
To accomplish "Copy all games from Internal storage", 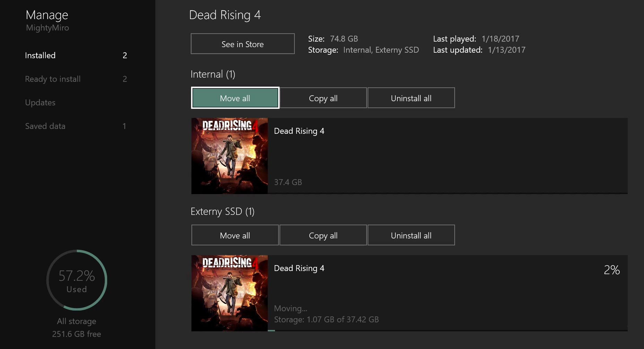I will (323, 98).
